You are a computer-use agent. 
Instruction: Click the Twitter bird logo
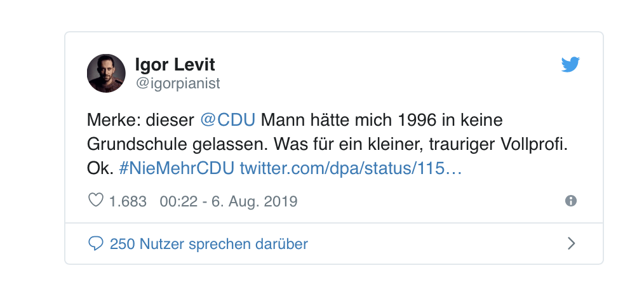[x=570, y=65]
